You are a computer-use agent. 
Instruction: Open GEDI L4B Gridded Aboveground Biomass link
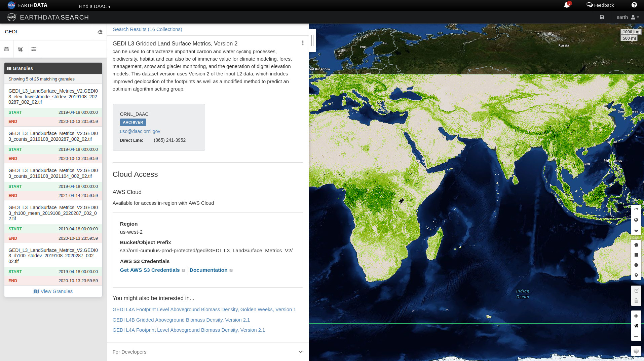click(x=181, y=320)
